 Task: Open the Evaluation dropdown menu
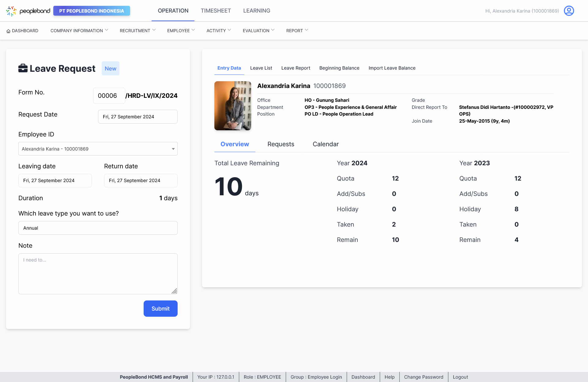(x=258, y=31)
